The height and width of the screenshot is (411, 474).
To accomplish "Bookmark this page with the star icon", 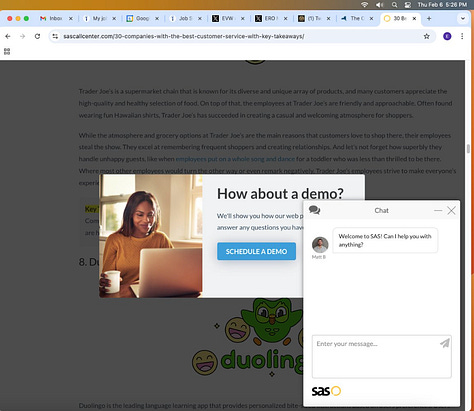I will [x=426, y=36].
